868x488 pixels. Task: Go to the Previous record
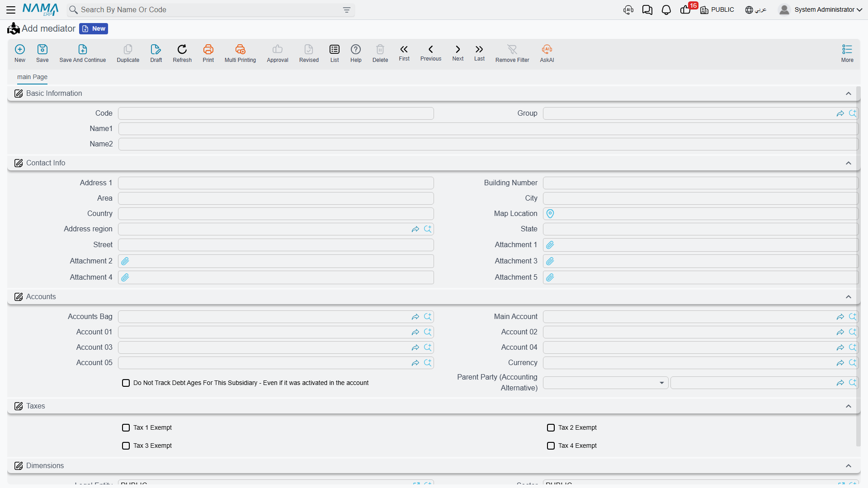click(x=431, y=52)
